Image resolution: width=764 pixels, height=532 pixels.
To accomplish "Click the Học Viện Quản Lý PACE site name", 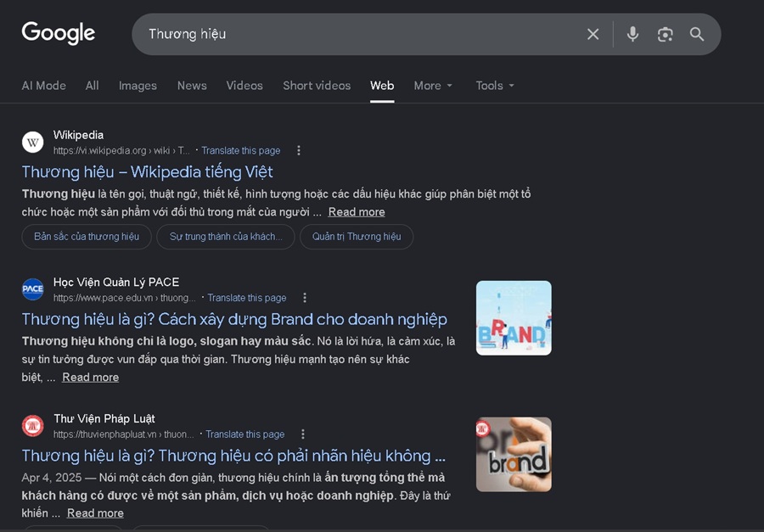I will point(116,282).
